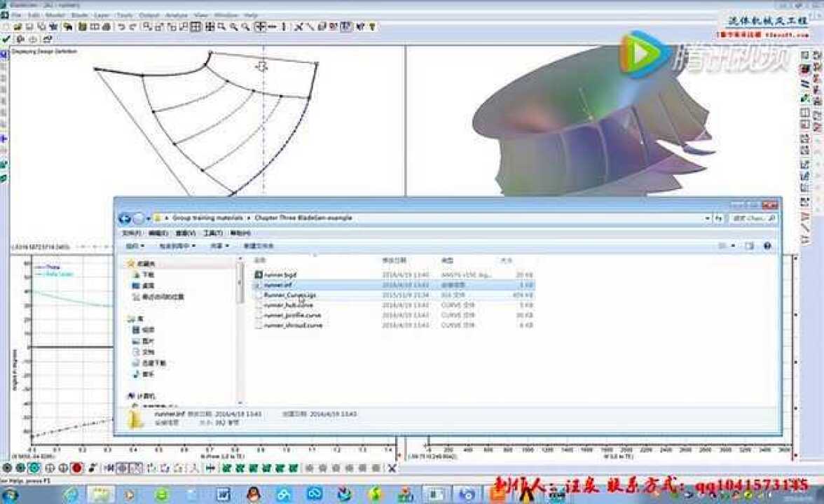Viewport: 824px width, 504px height.
Task: Click the red circle icon in the bottom toolbar
Action: (77, 468)
